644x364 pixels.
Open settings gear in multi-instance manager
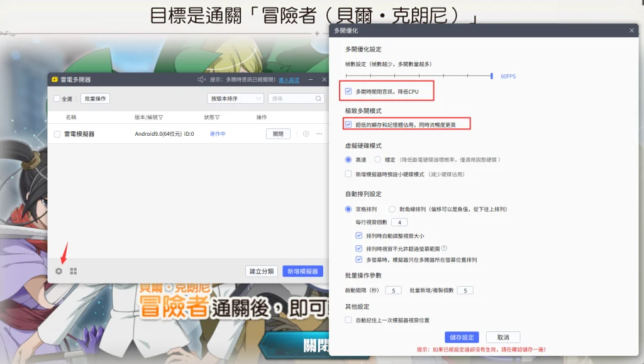pos(58,271)
